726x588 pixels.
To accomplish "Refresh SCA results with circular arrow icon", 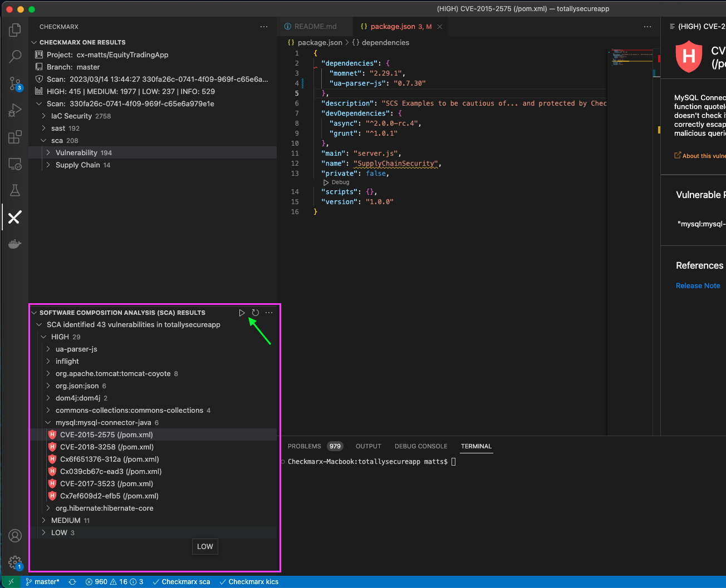I will pyautogui.click(x=255, y=313).
